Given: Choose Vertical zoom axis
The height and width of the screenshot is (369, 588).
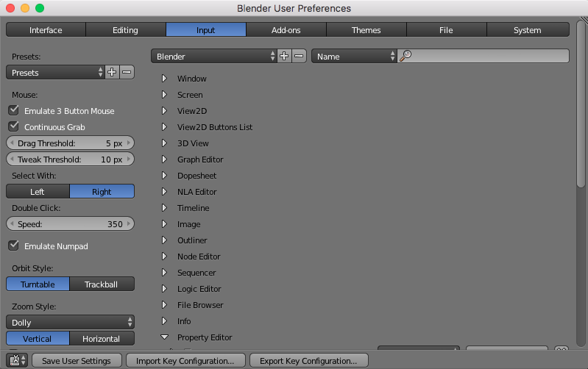Looking at the screenshot, I should [38, 338].
